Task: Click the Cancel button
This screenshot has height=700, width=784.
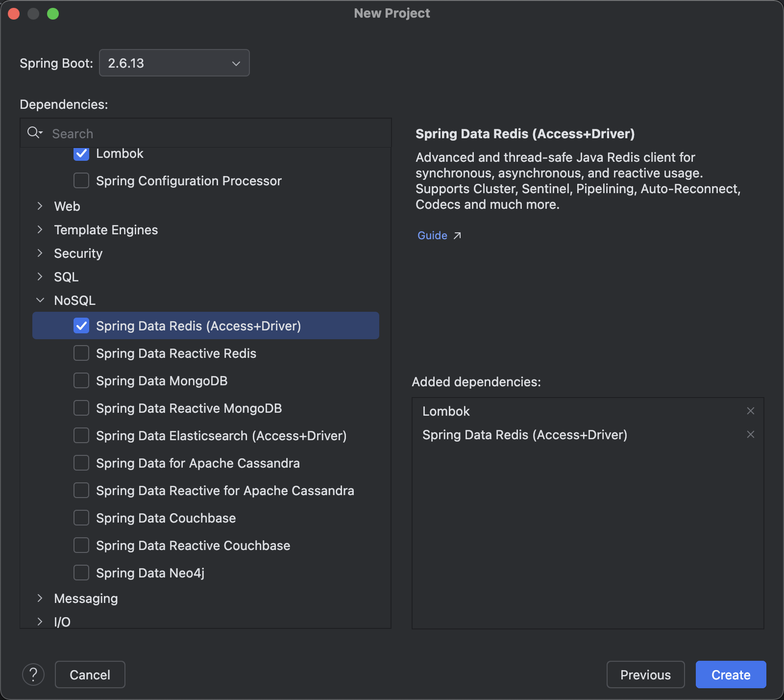Action: coord(90,675)
